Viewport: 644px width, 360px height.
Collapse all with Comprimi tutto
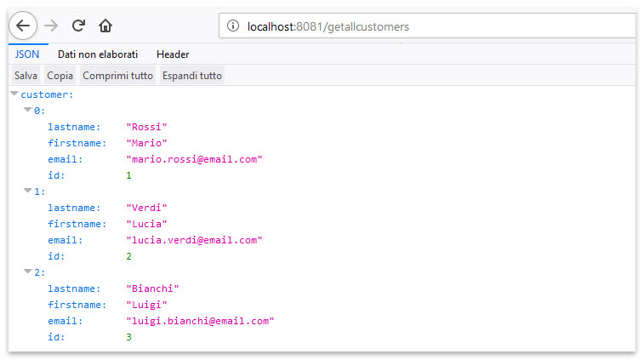pos(118,76)
